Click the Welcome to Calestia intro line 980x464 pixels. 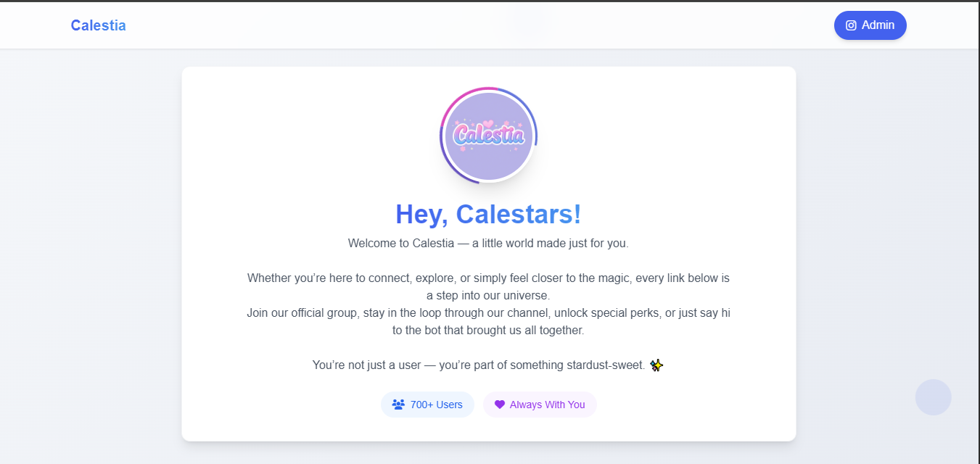tap(488, 243)
